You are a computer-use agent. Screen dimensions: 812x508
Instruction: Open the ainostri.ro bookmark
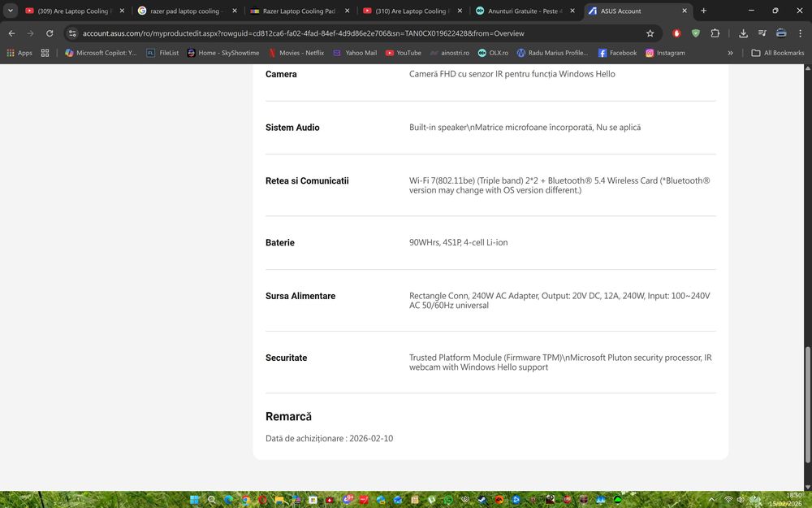click(450, 53)
